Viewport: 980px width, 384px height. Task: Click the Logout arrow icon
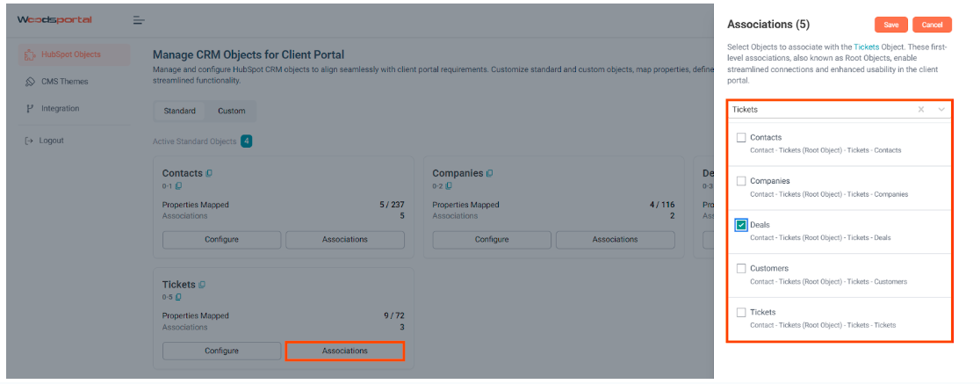coord(29,141)
